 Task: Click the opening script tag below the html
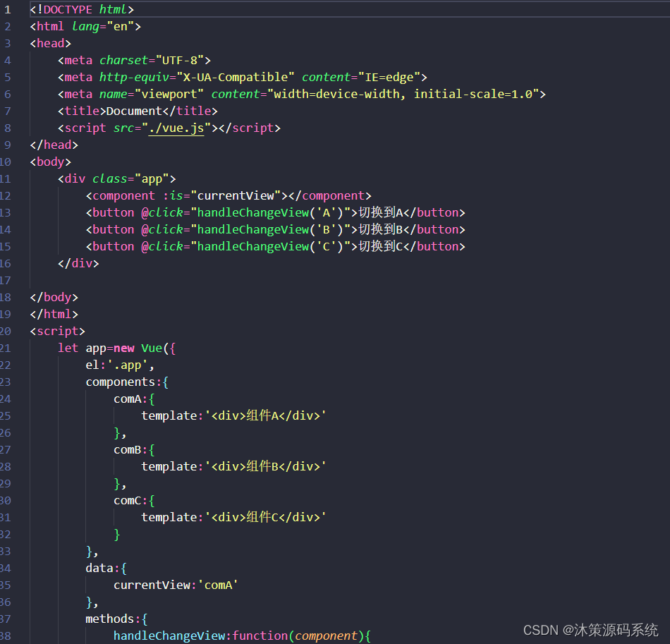click(57, 332)
